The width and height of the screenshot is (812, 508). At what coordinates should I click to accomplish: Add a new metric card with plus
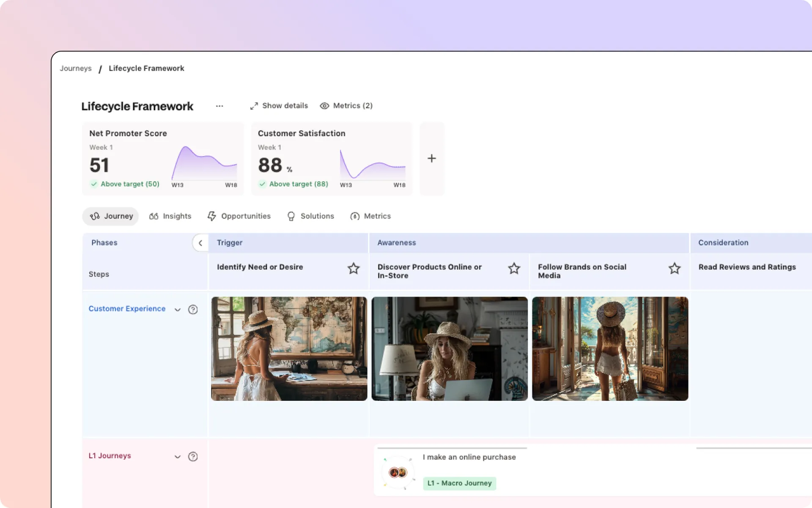pos(431,158)
